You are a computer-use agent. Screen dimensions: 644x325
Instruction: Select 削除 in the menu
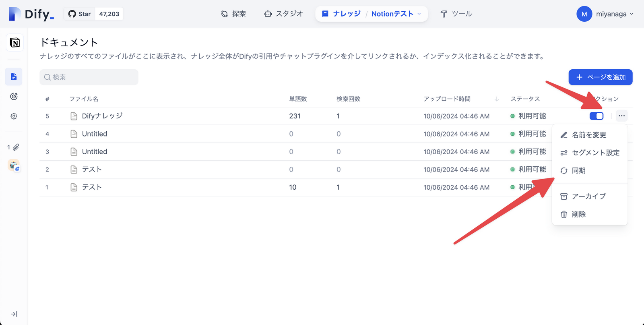[590, 214]
